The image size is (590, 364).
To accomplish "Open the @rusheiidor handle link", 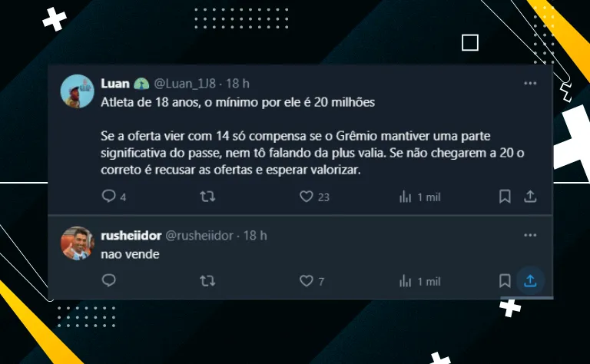I will (x=200, y=236).
